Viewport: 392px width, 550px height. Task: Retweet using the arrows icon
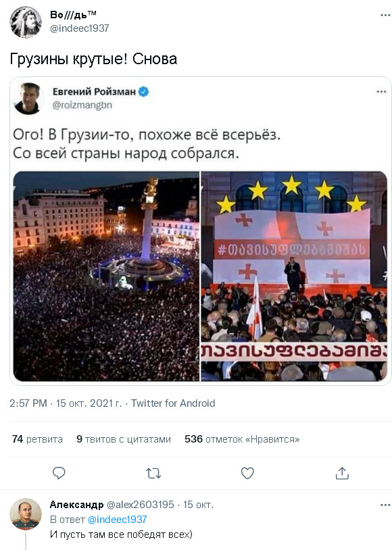153,474
